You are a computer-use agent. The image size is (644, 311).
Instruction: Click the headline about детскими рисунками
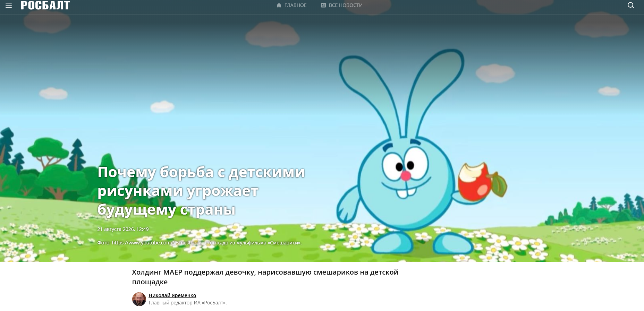coord(201,191)
